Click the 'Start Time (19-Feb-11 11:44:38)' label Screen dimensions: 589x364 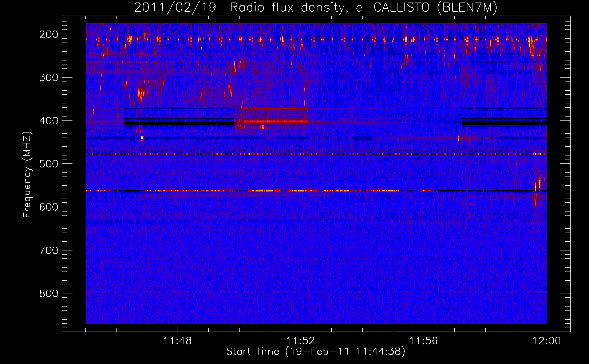pos(316,352)
